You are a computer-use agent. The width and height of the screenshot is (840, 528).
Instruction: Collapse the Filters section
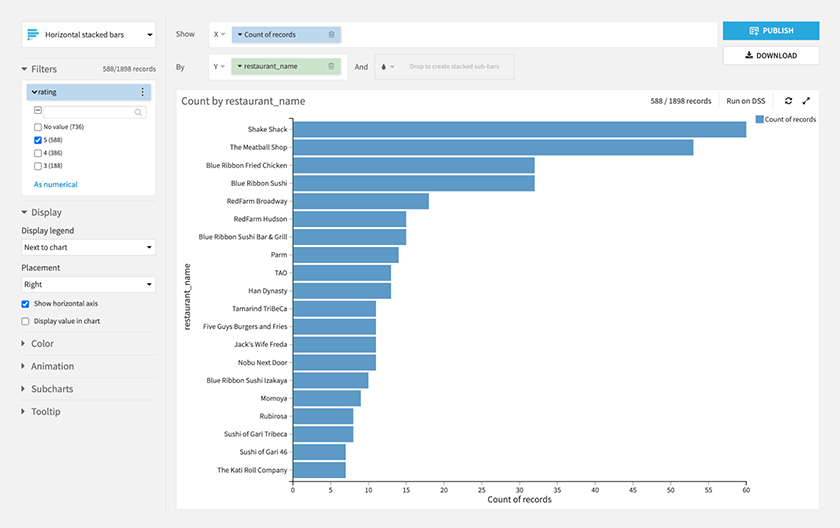[x=24, y=69]
